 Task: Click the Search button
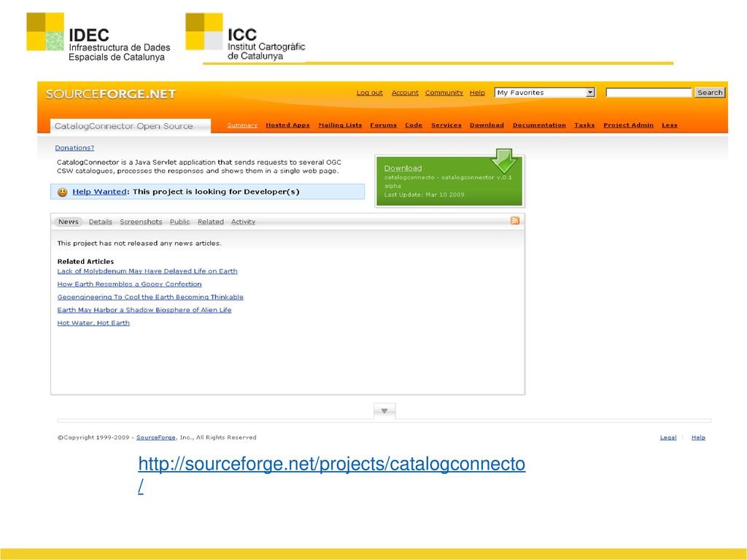710,93
